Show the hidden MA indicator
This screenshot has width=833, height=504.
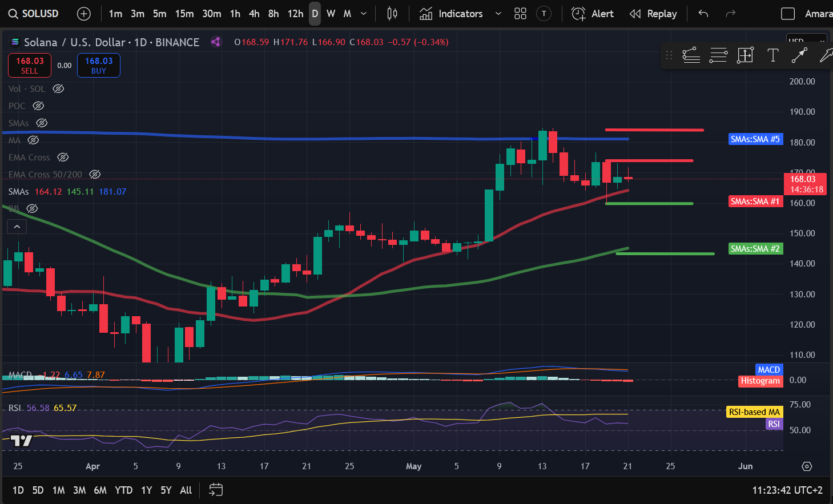[x=33, y=140]
